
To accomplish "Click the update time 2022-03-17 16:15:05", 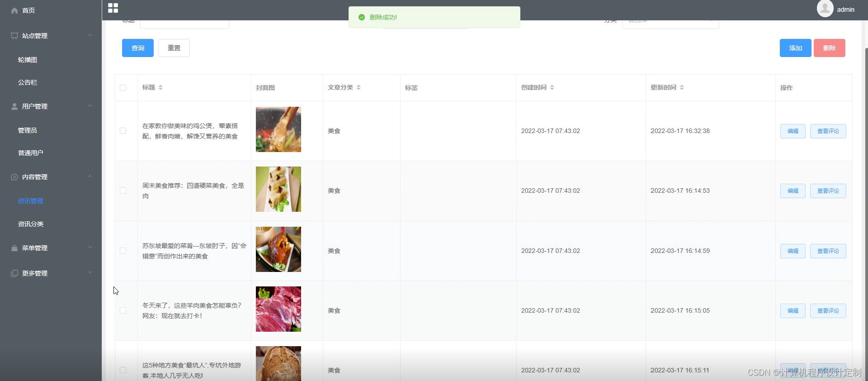I will 680,310.
